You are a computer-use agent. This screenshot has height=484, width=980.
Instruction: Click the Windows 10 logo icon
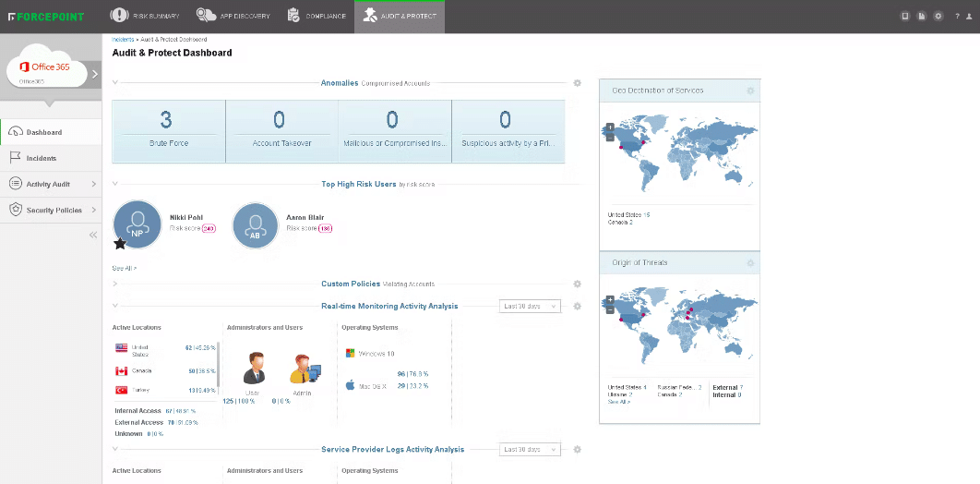351,354
